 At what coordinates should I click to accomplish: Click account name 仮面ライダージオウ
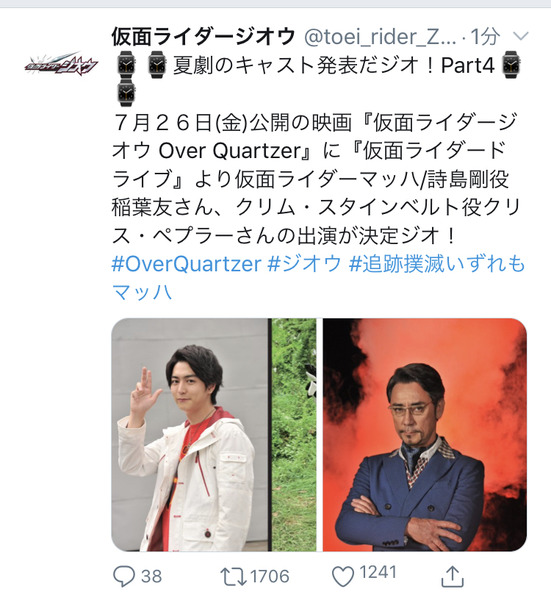[x=203, y=37]
